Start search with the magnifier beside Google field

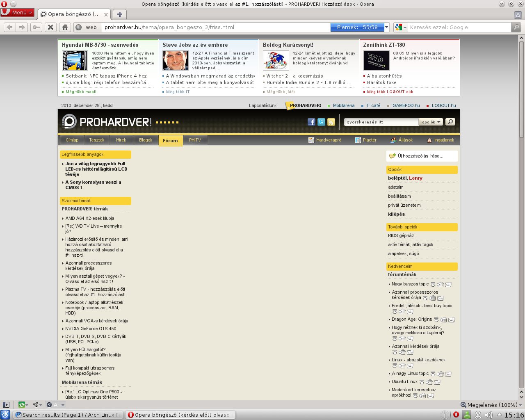pos(516,27)
